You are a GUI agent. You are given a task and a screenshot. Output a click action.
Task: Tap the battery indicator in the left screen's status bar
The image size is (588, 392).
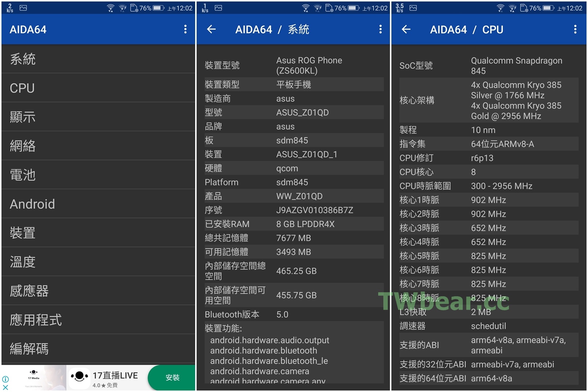(159, 8)
